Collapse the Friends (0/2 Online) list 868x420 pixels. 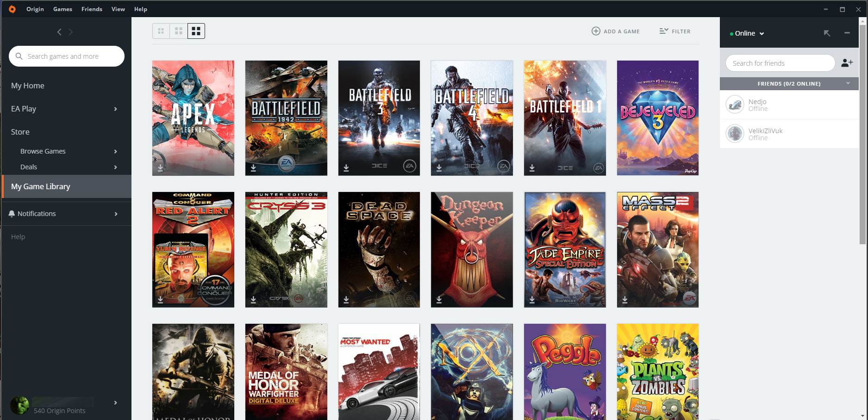pyautogui.click(x=848, y=83)
